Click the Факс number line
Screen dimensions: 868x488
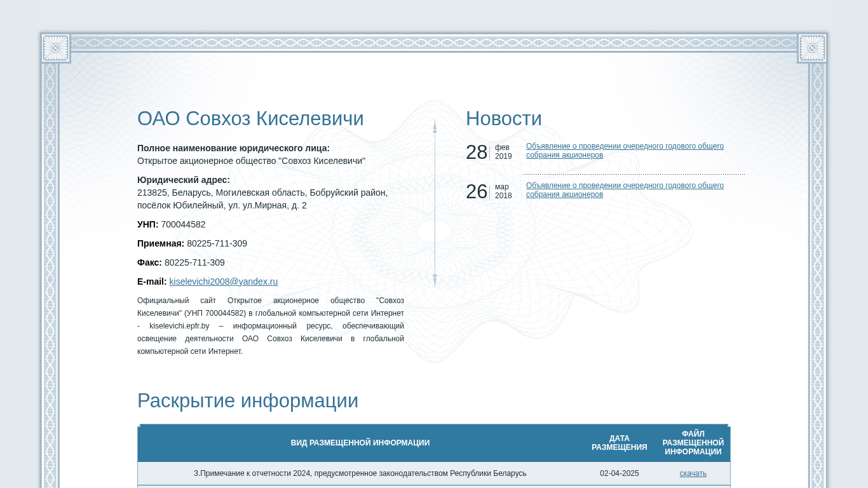181,262
